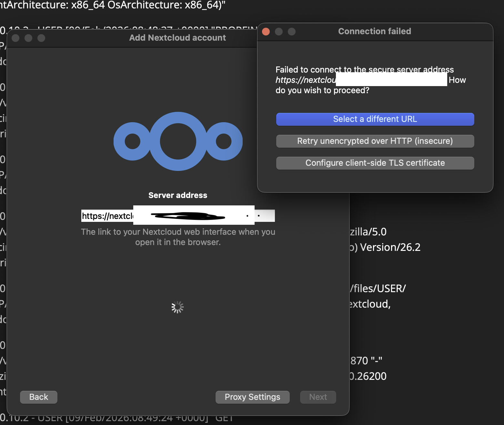Click the Nextcloud logo
The image size is (504, 425).
point(178,141)
